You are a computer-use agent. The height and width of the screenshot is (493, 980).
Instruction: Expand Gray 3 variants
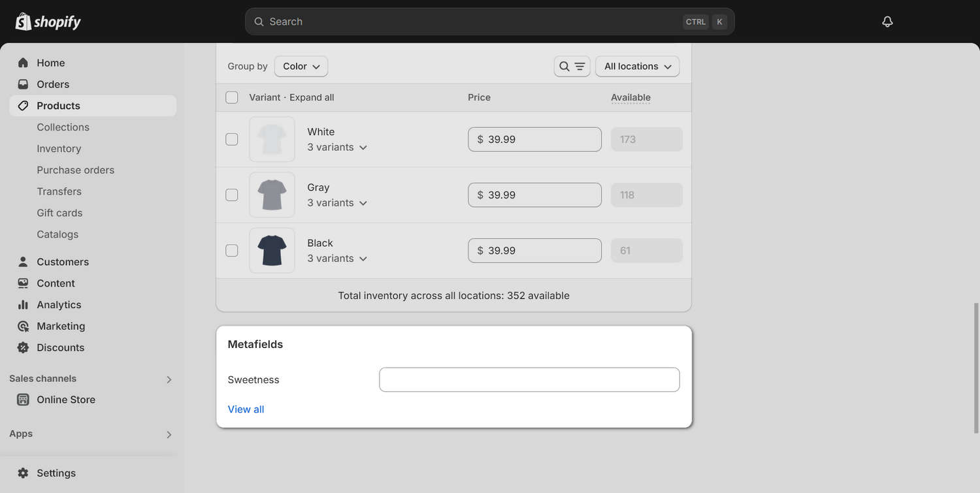337,203
